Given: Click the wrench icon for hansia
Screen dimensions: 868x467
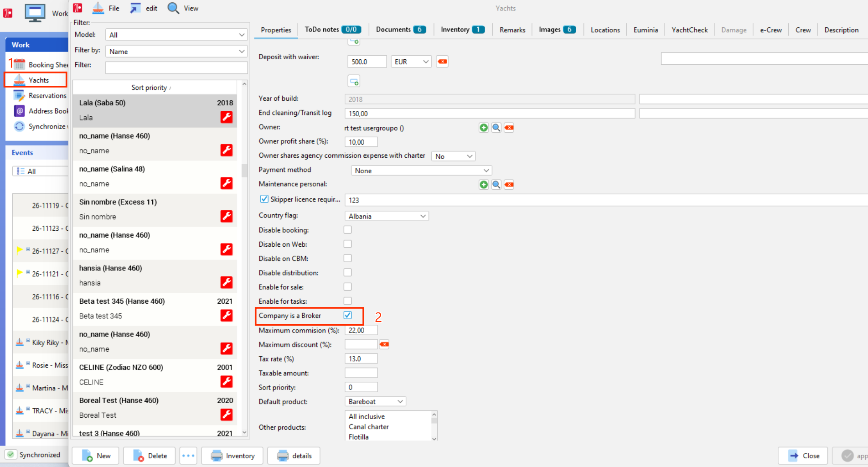Looking at the screenshot, I should [x=227, y=282].
